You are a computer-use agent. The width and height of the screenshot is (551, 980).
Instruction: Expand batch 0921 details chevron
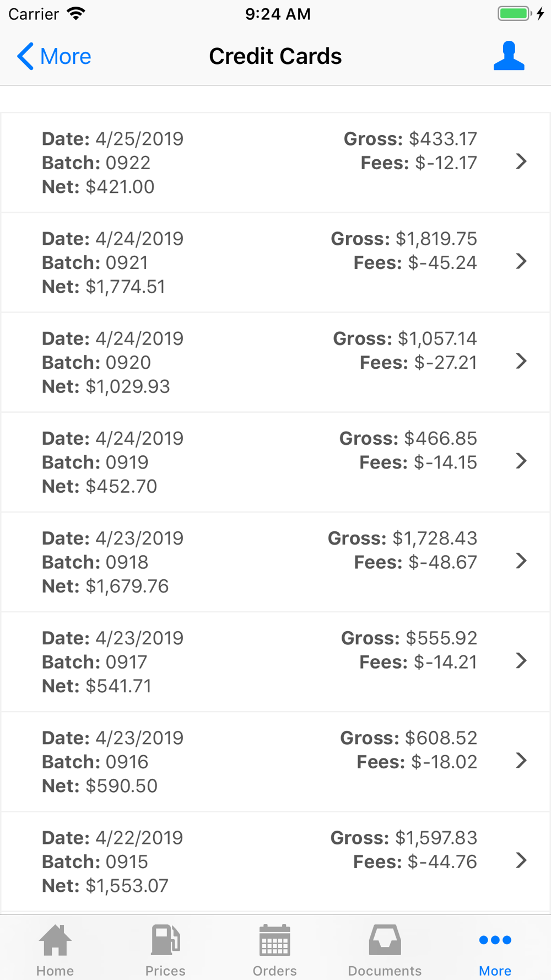point(521,261)
